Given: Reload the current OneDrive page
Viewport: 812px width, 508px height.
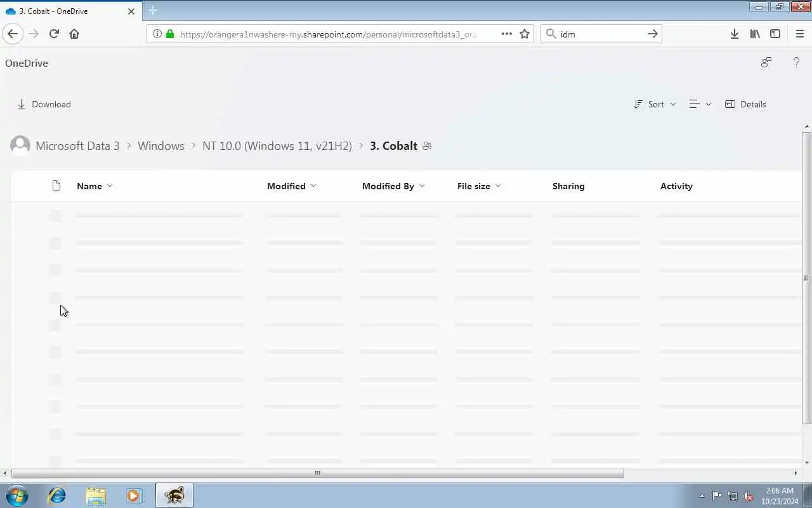Looking at the screenshot, I should [54, 34].
